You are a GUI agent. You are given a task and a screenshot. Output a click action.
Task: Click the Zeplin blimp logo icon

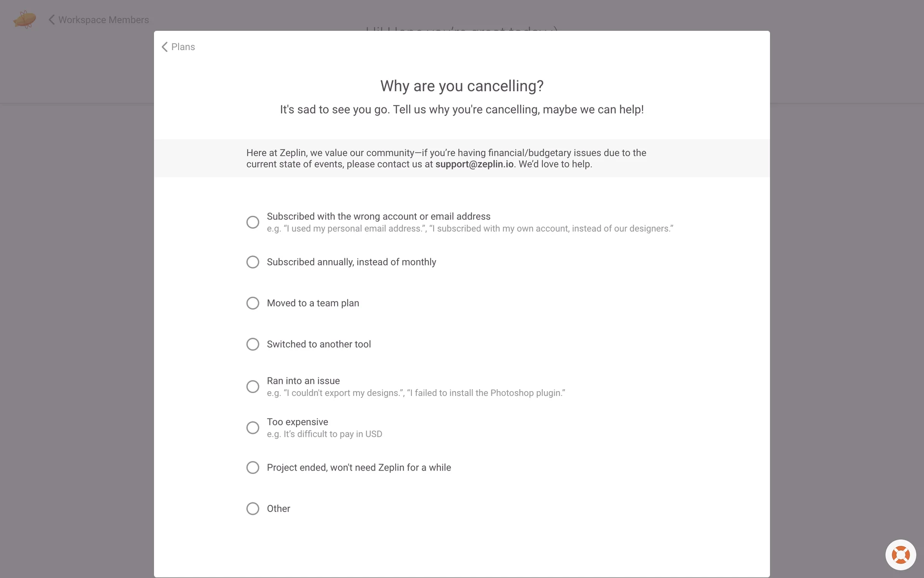(x=25, y=20)
